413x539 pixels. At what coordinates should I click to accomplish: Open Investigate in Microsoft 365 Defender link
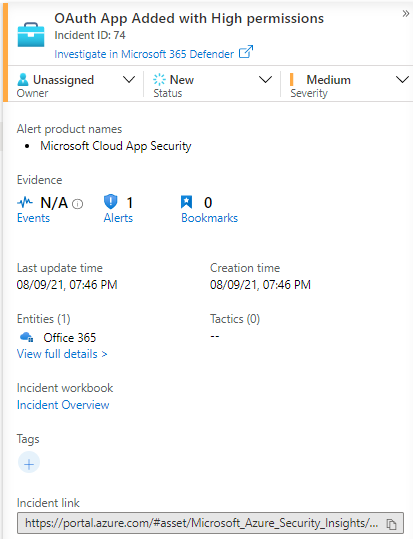pyautogui.click(x=144, y=54)
